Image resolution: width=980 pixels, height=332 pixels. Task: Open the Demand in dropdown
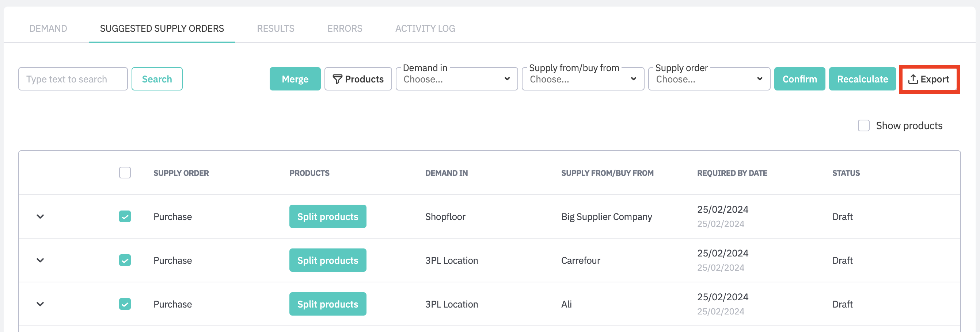click(456, 79)
